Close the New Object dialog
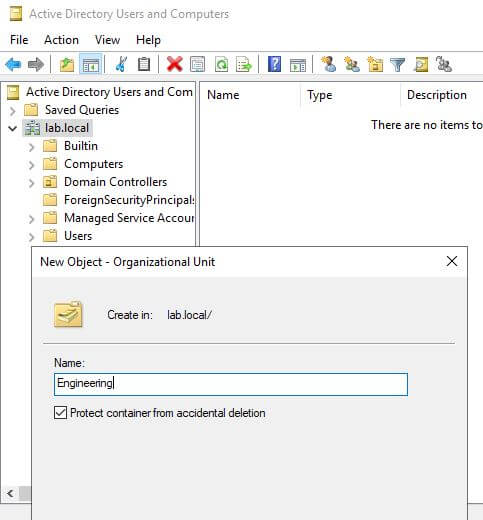Screen dimensions: 483x520 tap(452, 261)
